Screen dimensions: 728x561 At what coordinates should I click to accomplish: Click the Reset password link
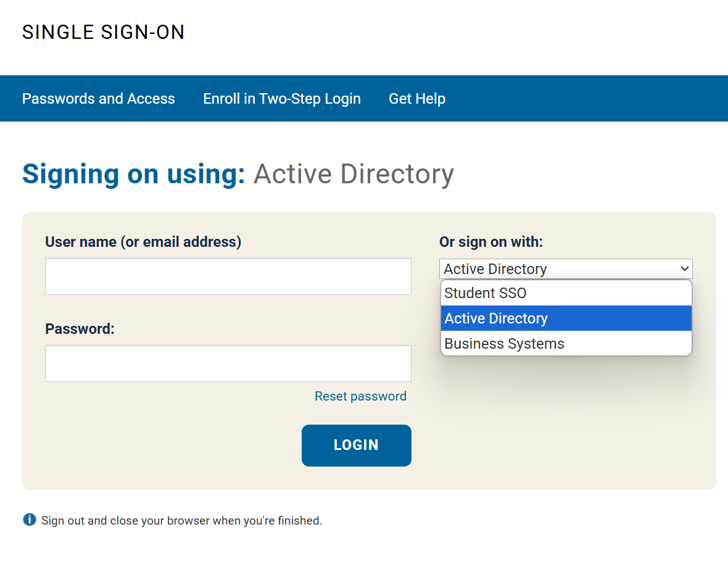(x=360, y=396)
